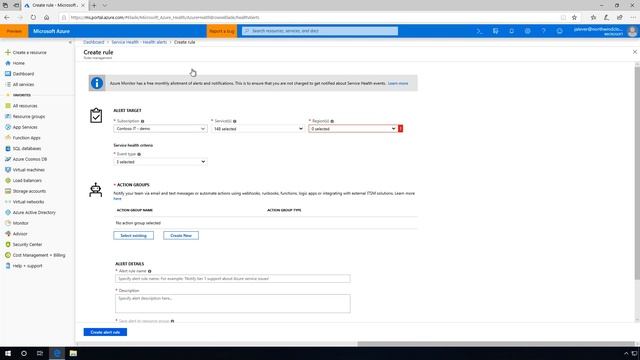The image size is (640, 360).
Task: Open the notifications bell icon
Action: (x=511, y=31)
